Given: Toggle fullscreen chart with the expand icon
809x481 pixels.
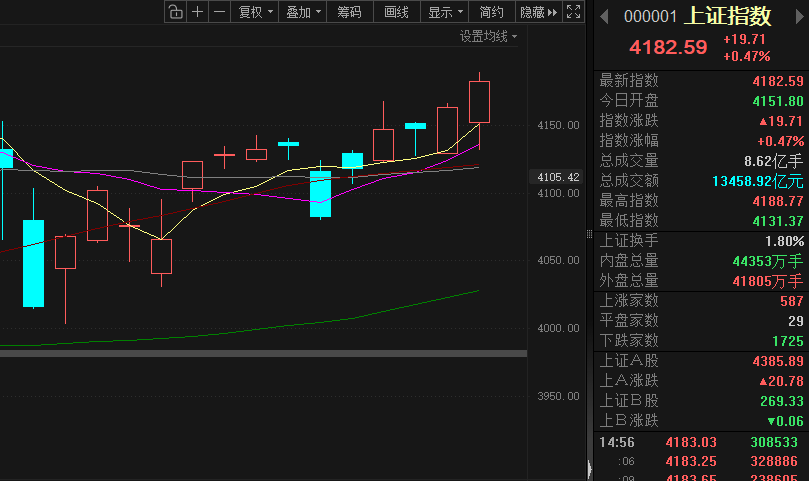Looking at the screenshot, I should tap(573, 11).
